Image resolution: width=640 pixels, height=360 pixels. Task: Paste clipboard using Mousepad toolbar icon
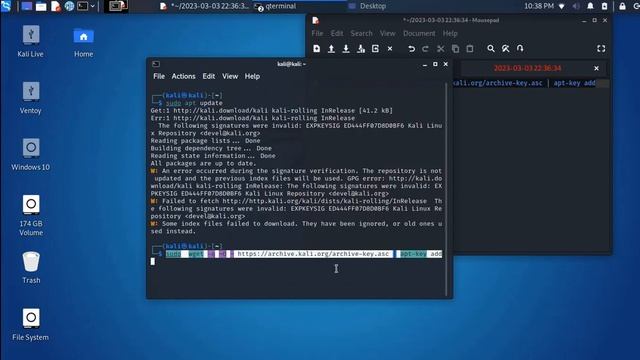tap(470, 49)
